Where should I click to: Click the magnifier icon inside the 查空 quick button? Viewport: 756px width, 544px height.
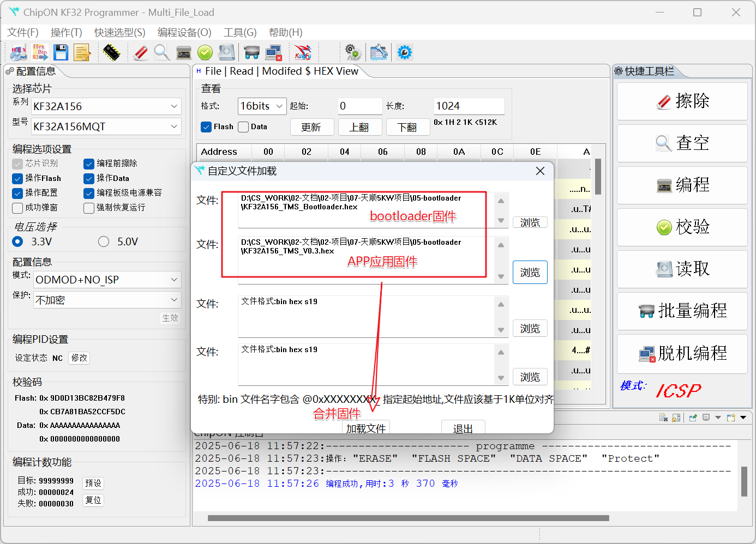[x=664, y=144]
